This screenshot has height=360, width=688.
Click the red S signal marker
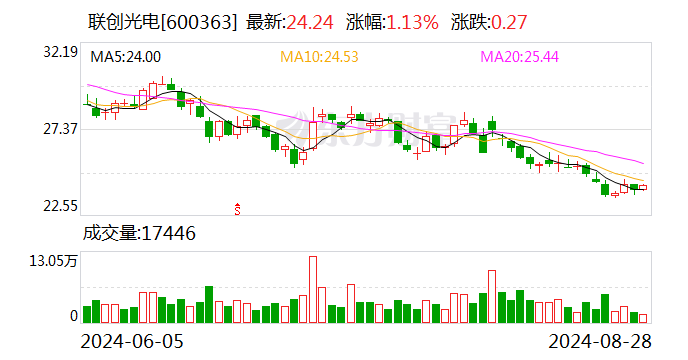[x=237, y=209]
